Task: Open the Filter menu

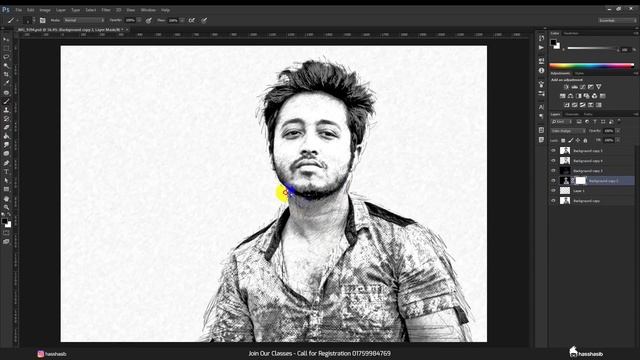Action: tap(106, 10)
